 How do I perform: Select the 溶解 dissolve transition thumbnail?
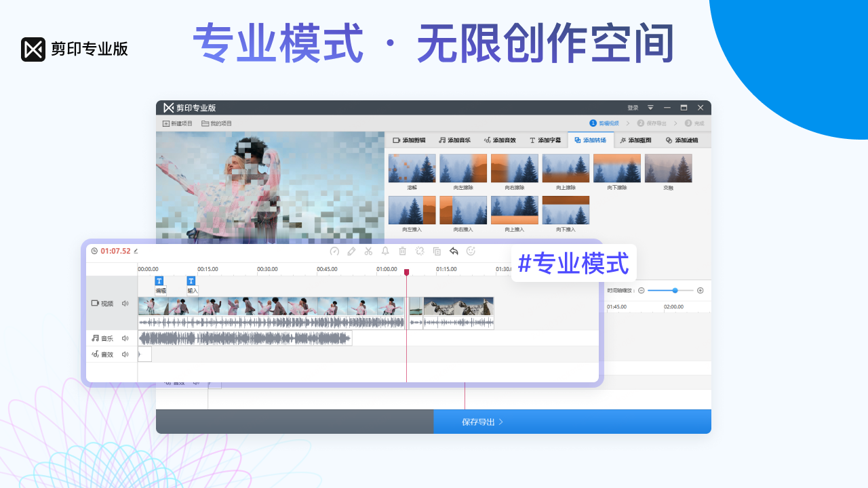(x=412, y=167)
